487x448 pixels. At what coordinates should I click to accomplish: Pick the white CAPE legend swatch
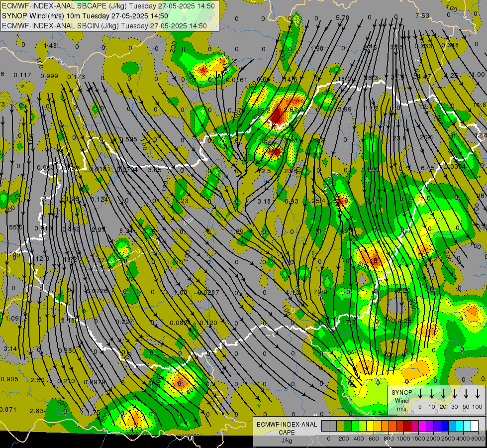475,426
